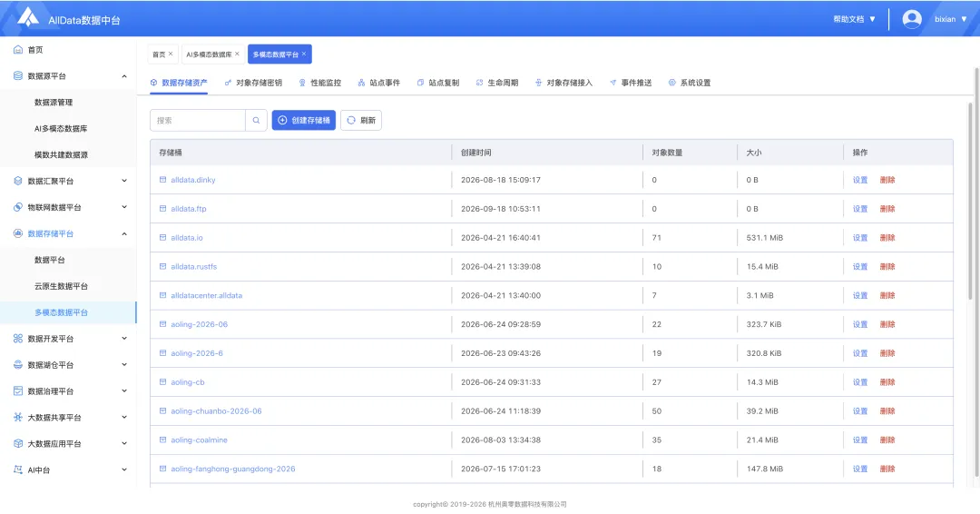The image size is (980, 514).
Task: Open the 帮助文档 dropdown
Action: point(854,19)
